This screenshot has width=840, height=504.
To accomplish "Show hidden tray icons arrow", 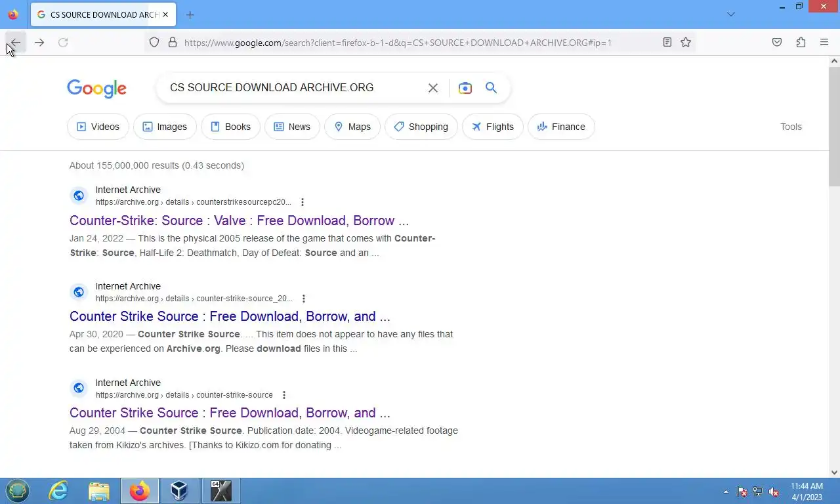I will point(726,492).
